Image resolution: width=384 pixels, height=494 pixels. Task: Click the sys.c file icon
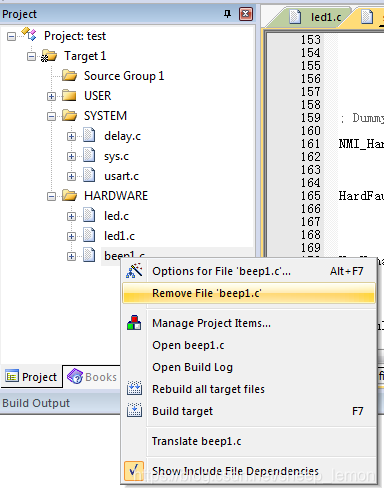pyautogui.click(x=89, y=156)
